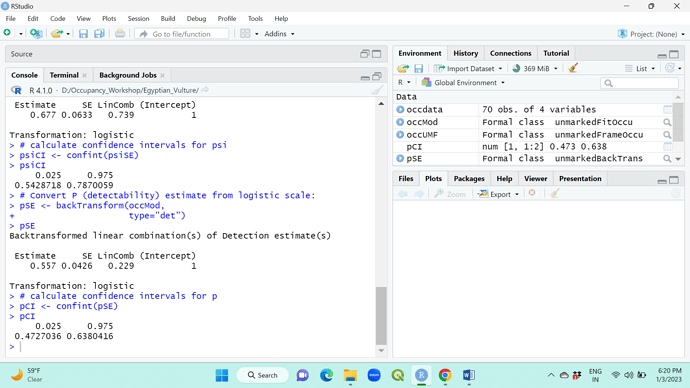The width and height of the screenshot is (690, 388).
Task: Save all open documents icon
Action: pyautogui.click(x=99, y=33)
